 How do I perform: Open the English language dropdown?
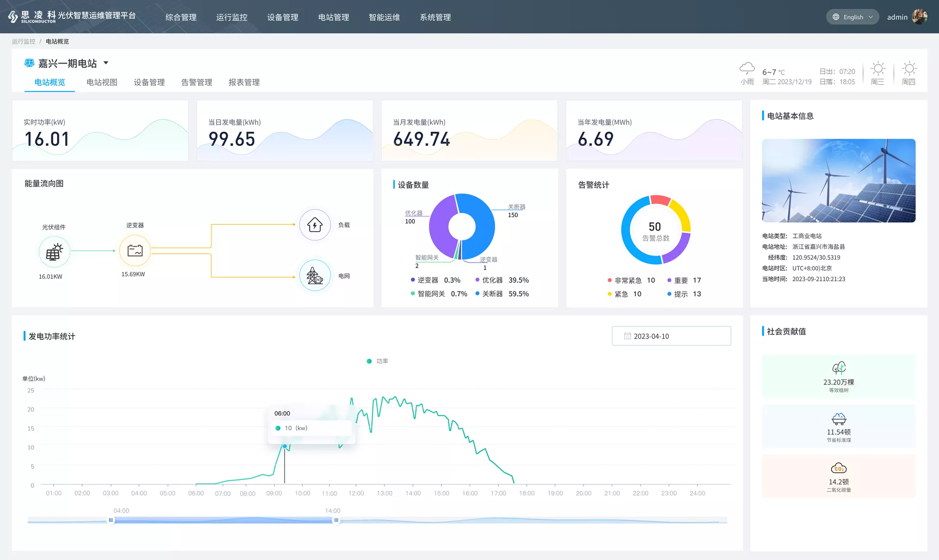click(852, 17)
